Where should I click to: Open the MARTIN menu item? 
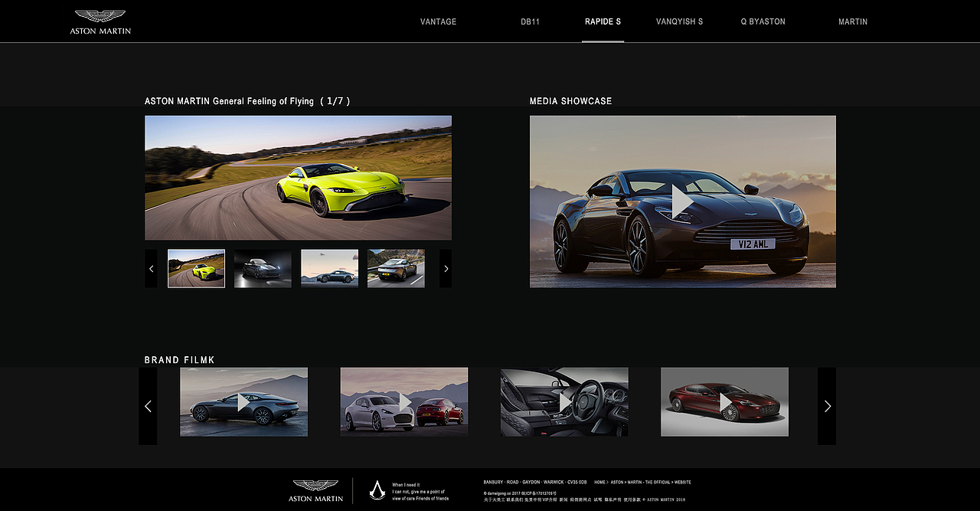853,21
